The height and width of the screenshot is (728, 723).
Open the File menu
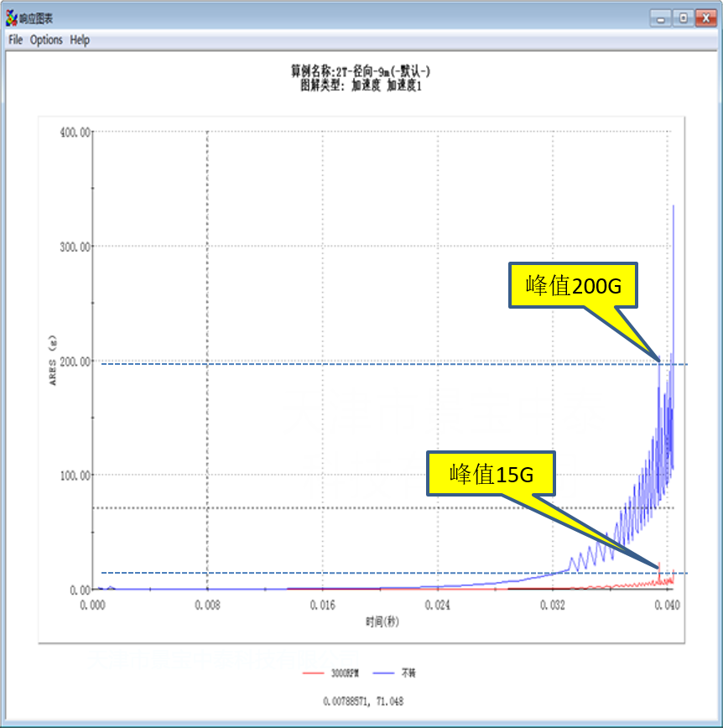pos(15,40)
